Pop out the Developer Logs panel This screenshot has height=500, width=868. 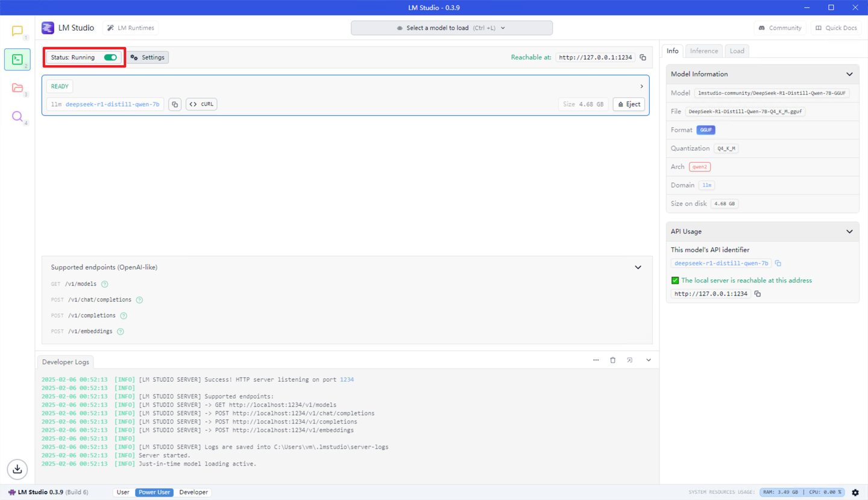[630, 360]
